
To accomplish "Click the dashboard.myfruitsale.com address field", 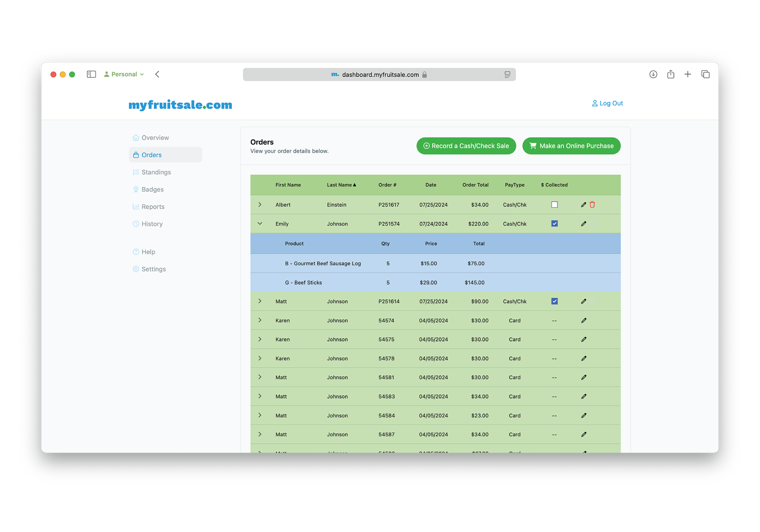I will click(379, 74).
